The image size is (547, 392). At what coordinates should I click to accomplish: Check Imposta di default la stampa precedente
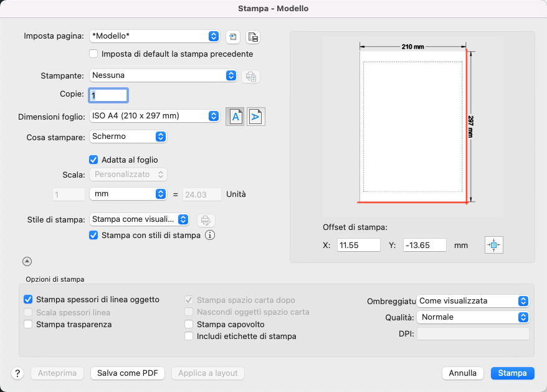(93, 54)
